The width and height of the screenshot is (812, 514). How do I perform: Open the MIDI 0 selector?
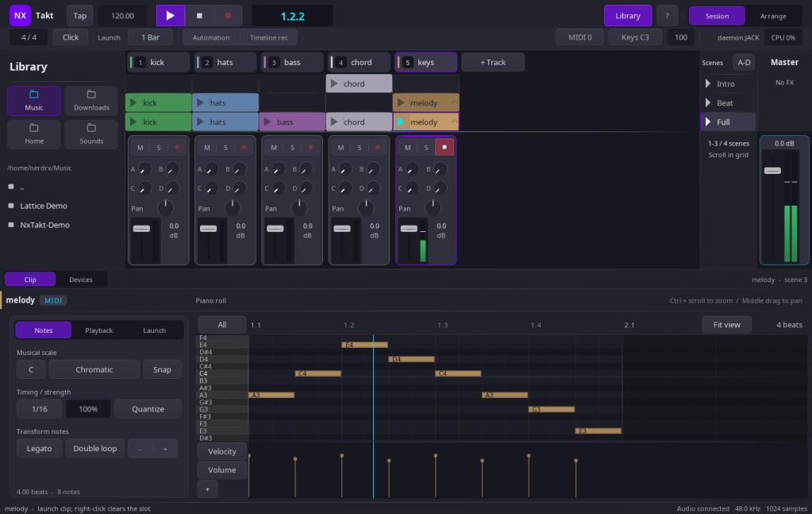click(x=580, y=37)
